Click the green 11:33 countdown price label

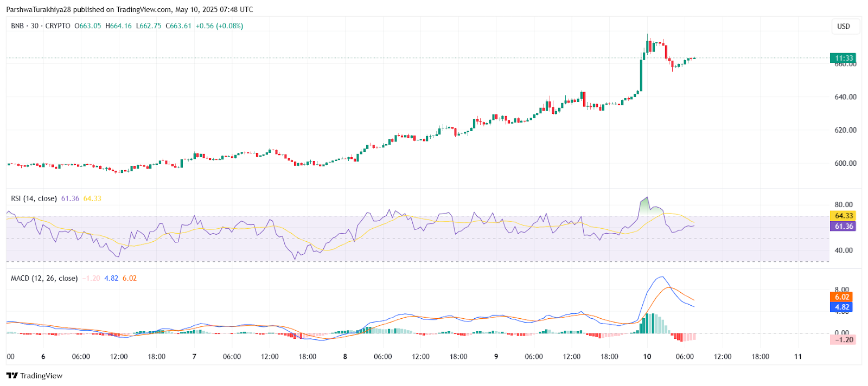pos(843,58)
